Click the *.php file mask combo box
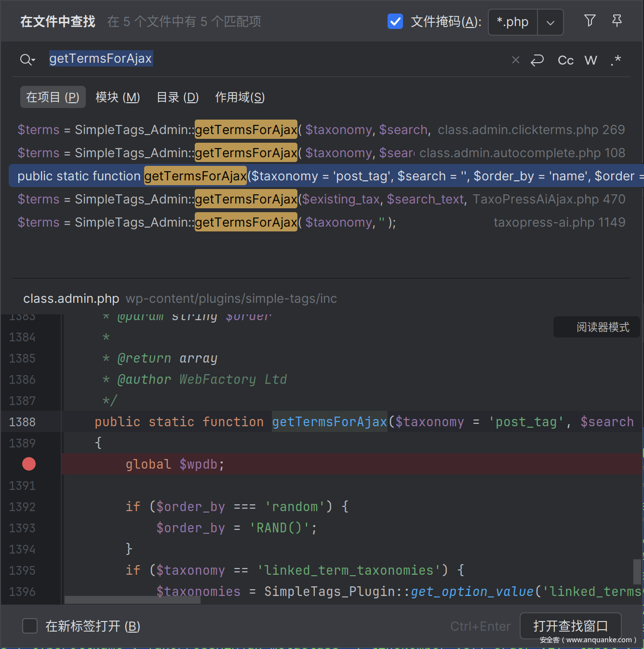 (513, 22)
